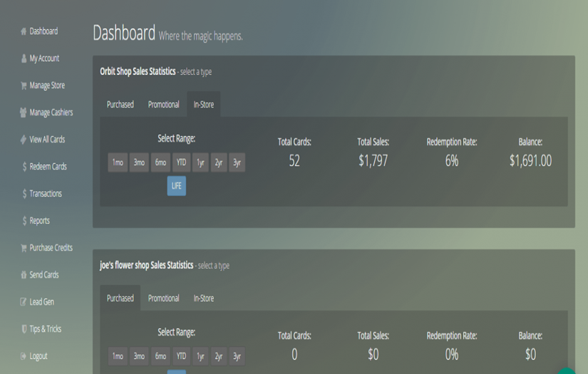The image size is (588, 374).
Task: Open Redeem Cards page
Action: [48, 167]
